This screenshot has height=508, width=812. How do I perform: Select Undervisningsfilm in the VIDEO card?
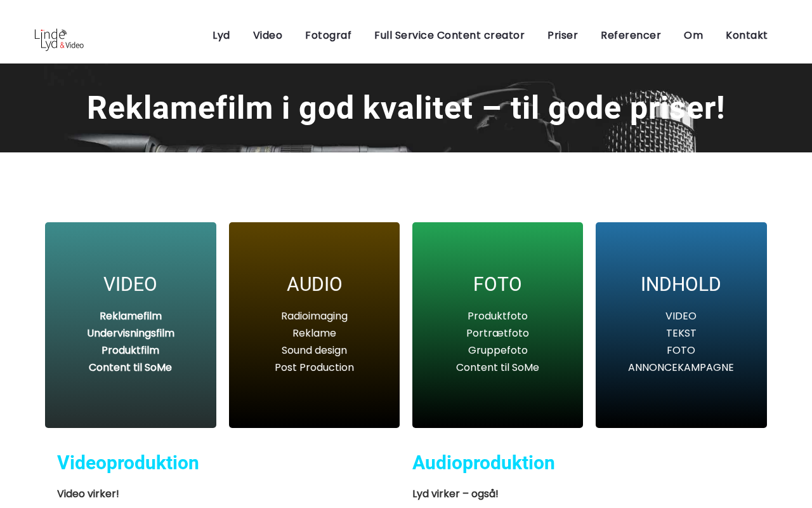click(x=131, y=333)
